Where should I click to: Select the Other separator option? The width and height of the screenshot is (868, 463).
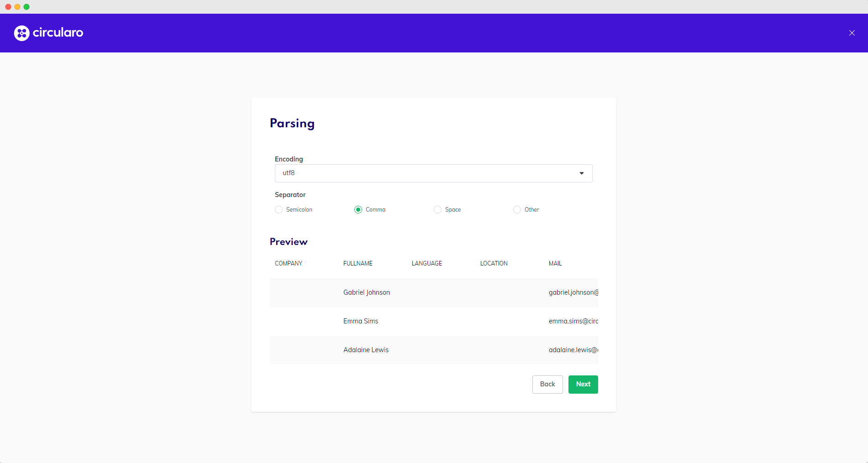click(517, 210)
